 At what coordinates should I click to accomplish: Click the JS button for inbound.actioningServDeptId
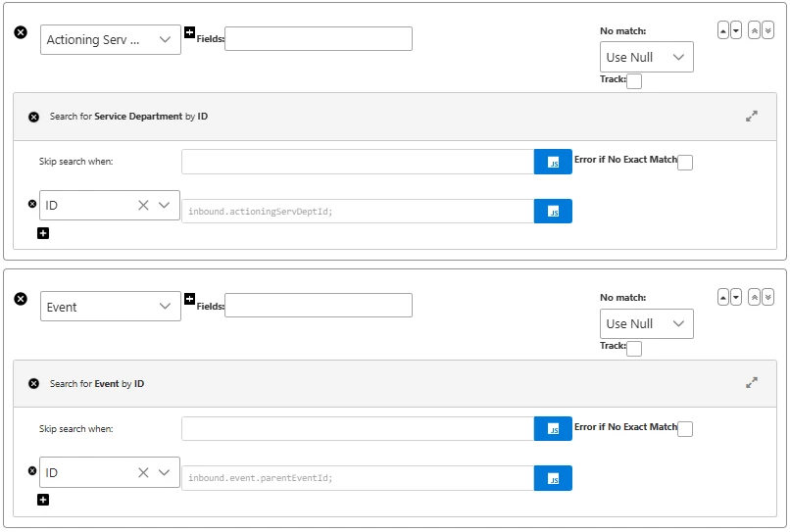tap(553, 212)
